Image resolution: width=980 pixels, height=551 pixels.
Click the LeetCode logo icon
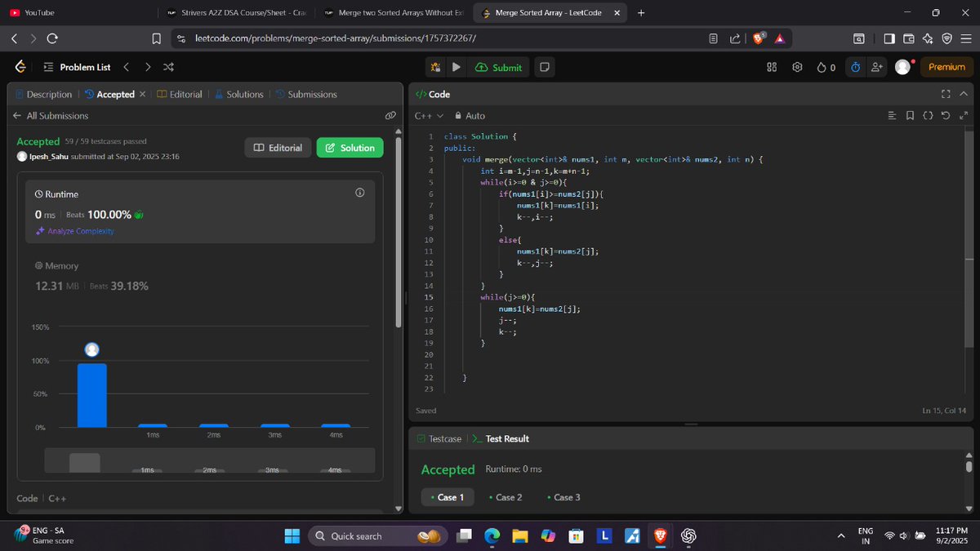20,67
